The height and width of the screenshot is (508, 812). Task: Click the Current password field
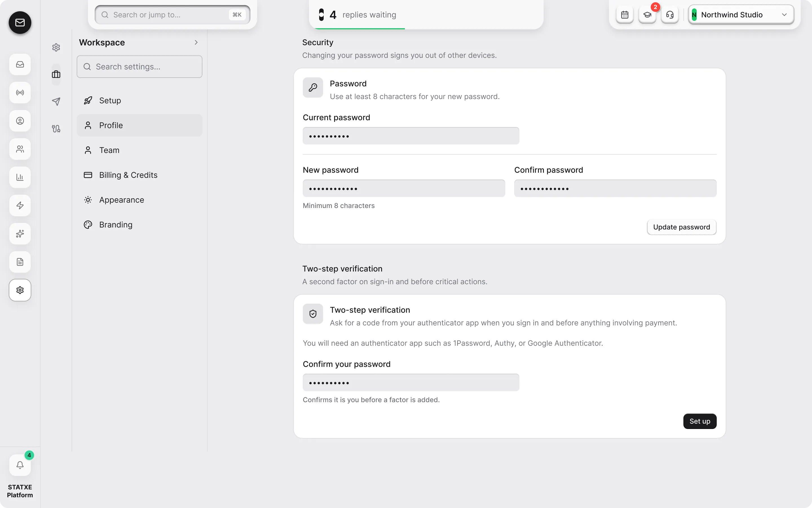pos(411,136)
